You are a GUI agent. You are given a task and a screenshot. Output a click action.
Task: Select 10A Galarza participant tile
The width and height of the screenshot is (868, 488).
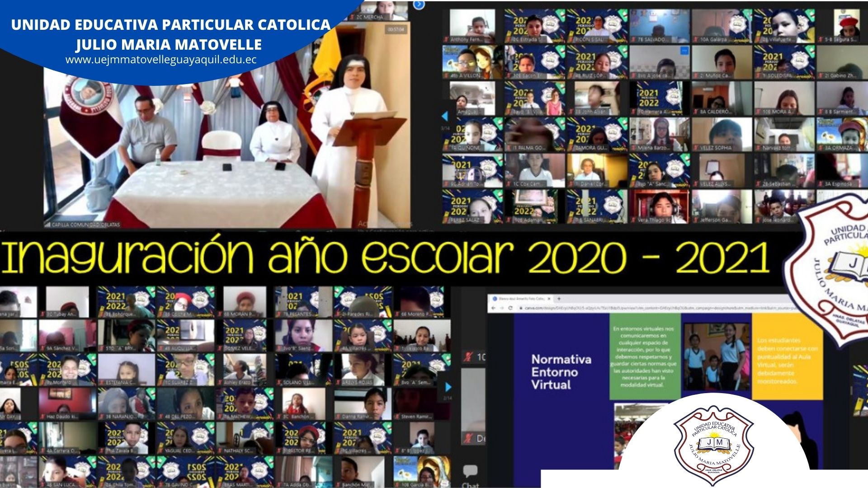[722, 26]
